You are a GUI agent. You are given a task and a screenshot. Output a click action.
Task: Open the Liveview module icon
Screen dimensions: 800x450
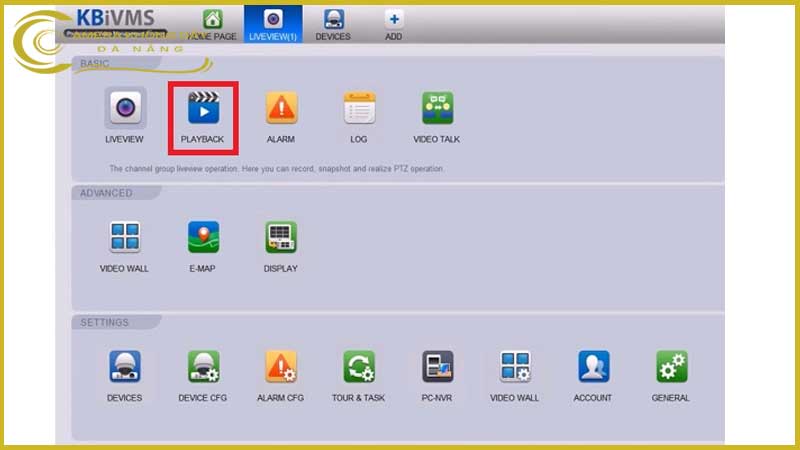tap(125, 107)
